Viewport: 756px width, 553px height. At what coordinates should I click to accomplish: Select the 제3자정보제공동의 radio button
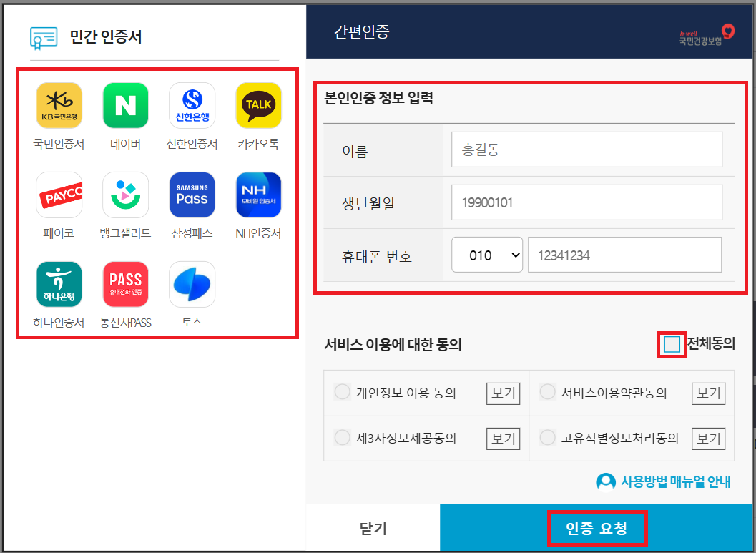pos(343,438)
